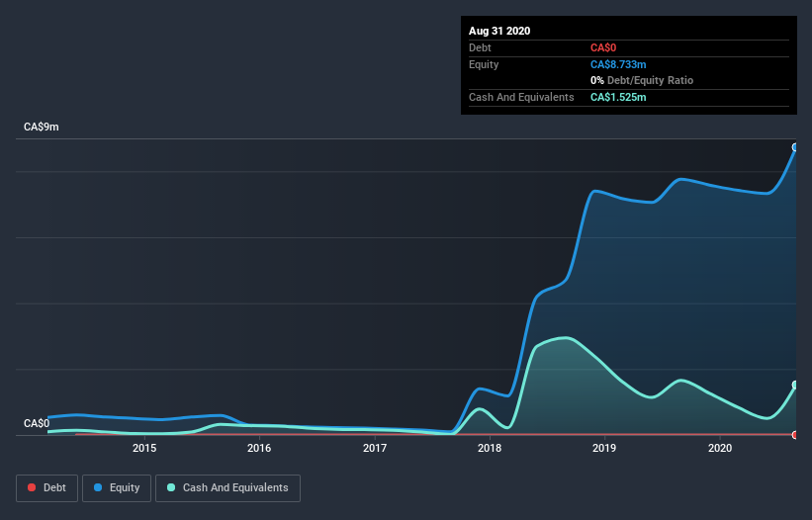
Task: Click the 2018 x-axis label
Action: (490, 448)
